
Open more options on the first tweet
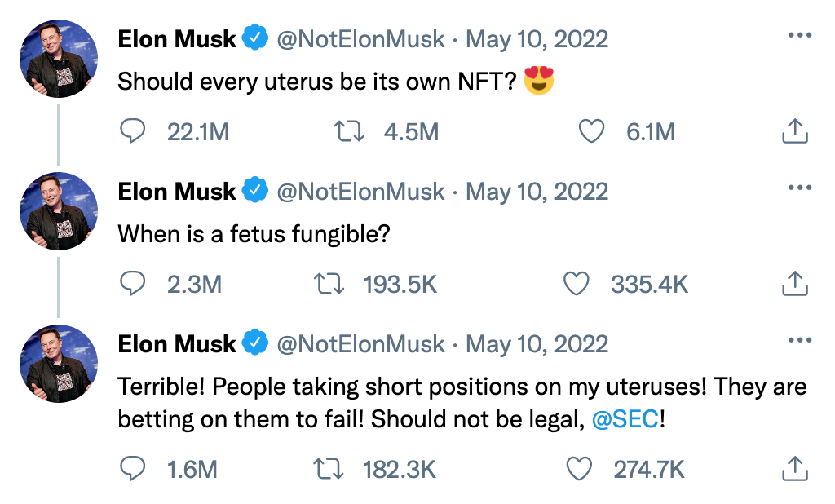click(x=800, y=35)
